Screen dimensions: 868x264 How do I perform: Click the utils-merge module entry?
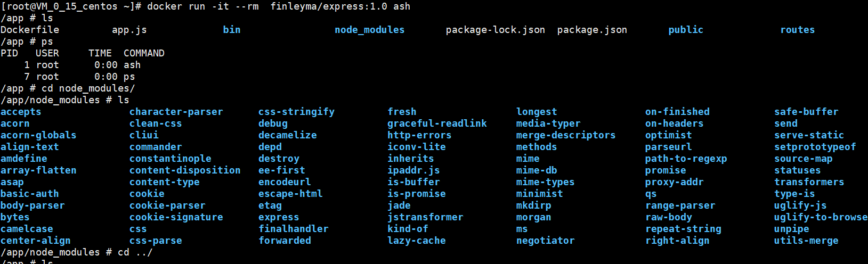(806, 241)
